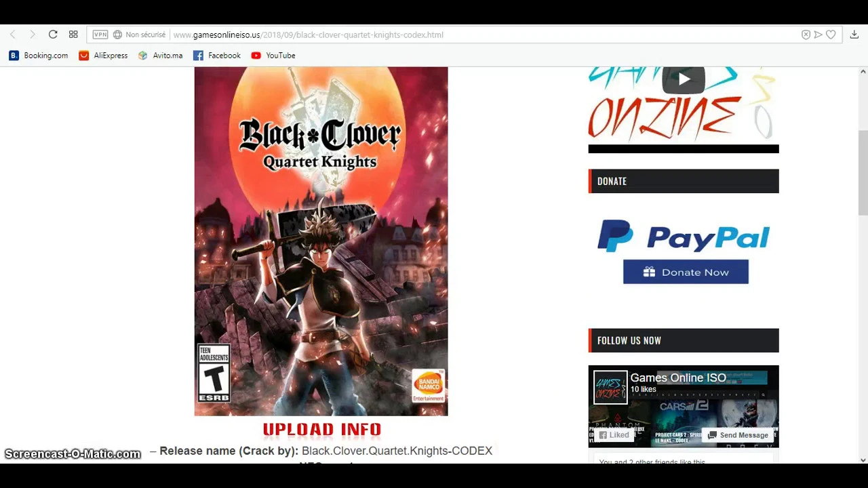
Task: Click the release name text Black.Clover.Quartet.Knights-CODEX
Action: click(x=397, y=451)
